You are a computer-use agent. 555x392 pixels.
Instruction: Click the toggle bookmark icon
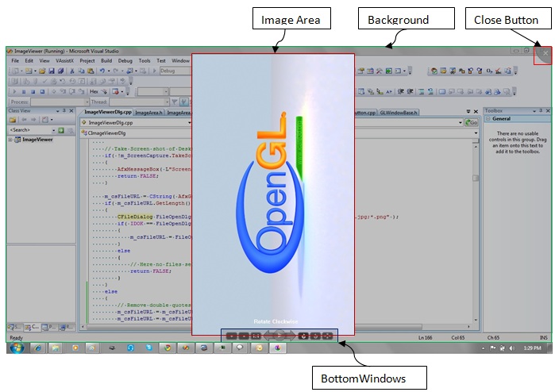point(442,91)
